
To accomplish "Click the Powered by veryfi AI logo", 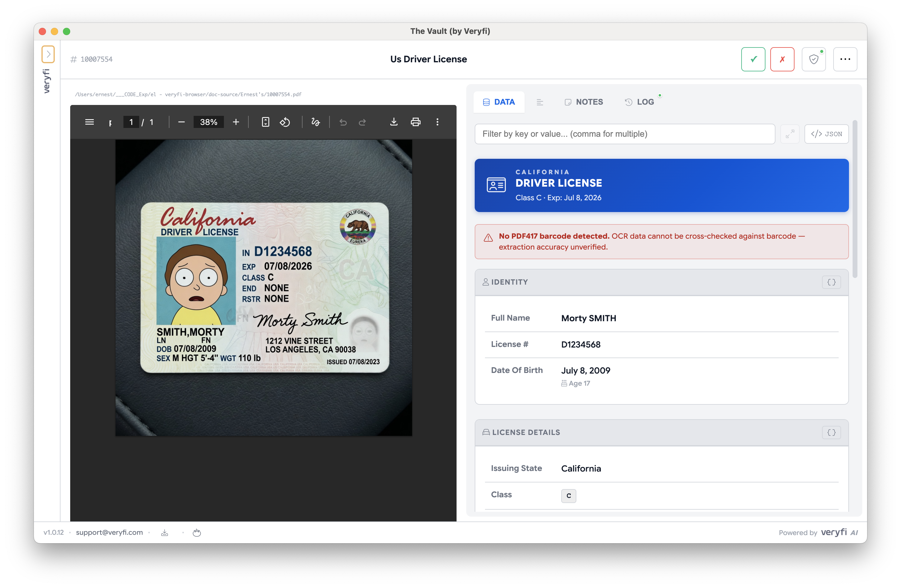I will click(818, 532).
